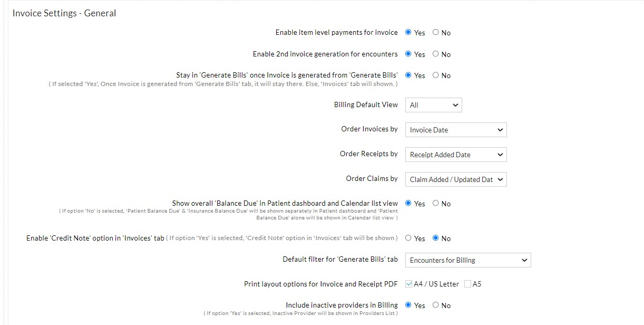The height and width of the screenshot is (325, 644).
Task: Select No for item level payments
Action: 435,32
